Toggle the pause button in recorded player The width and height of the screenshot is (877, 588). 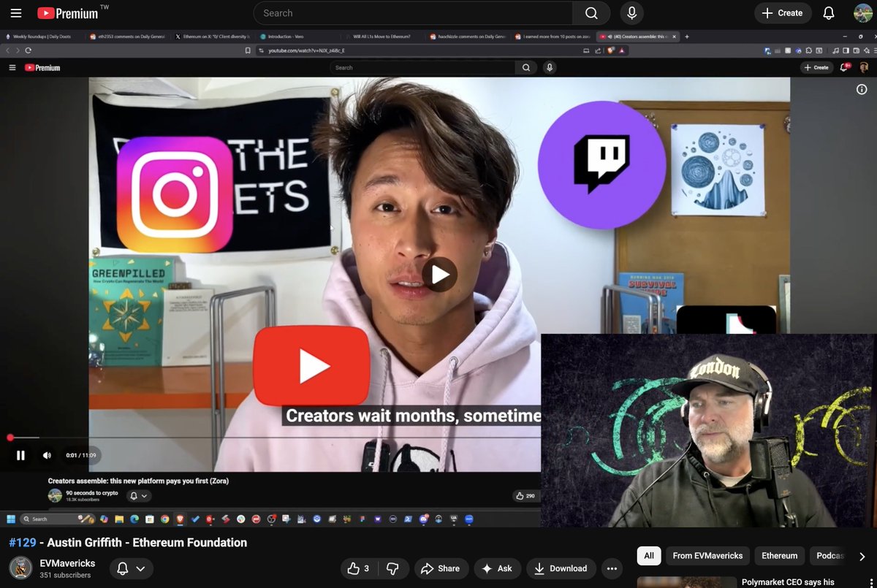20,455
